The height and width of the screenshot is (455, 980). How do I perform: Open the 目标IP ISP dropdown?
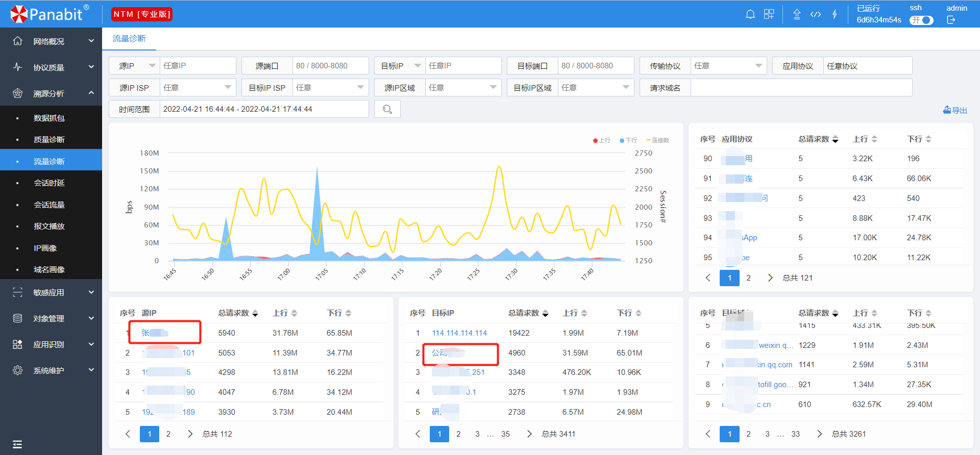[330, 88]
